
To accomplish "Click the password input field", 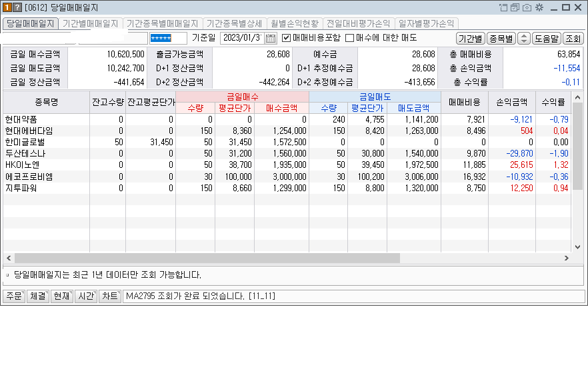I will tap(168, 38).
